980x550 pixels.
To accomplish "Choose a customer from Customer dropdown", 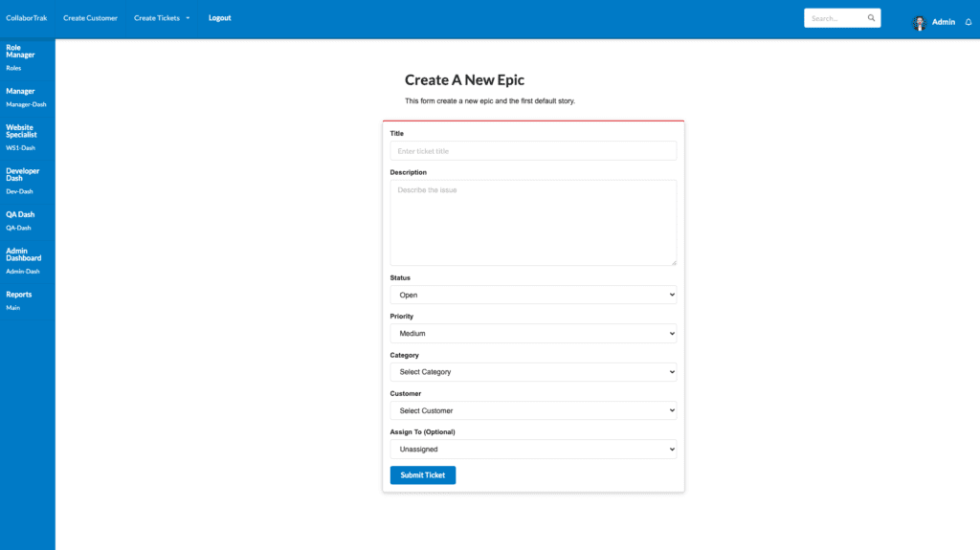I will click(533, 410).
